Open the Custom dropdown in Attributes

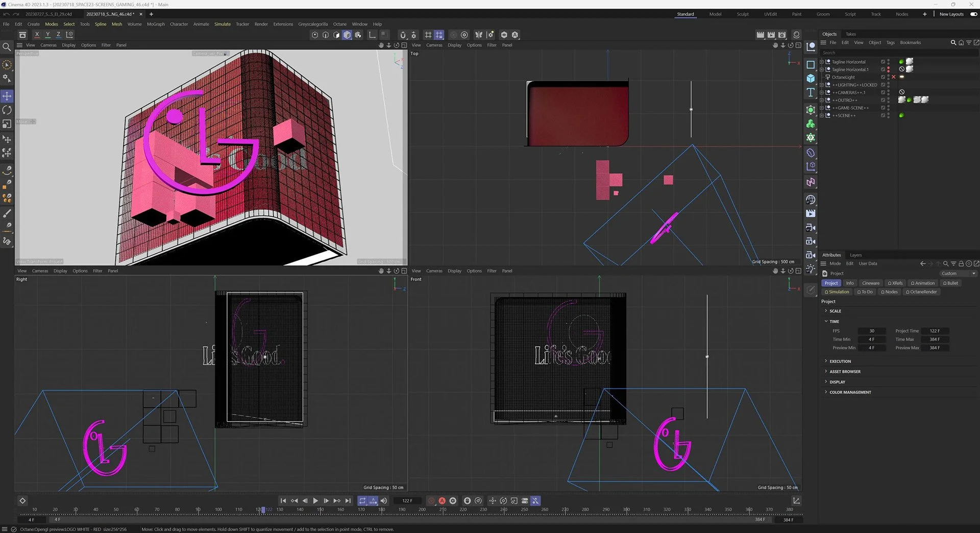(x=958, y=274)
